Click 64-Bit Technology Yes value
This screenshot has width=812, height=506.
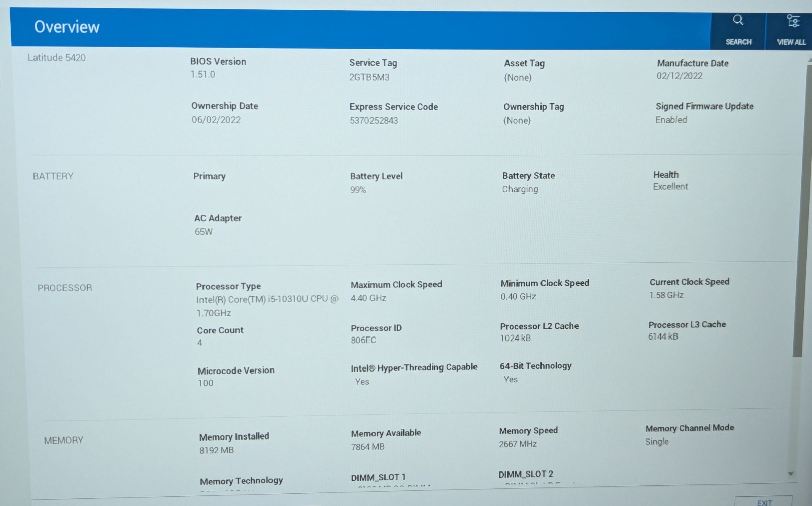coord(511,380)
